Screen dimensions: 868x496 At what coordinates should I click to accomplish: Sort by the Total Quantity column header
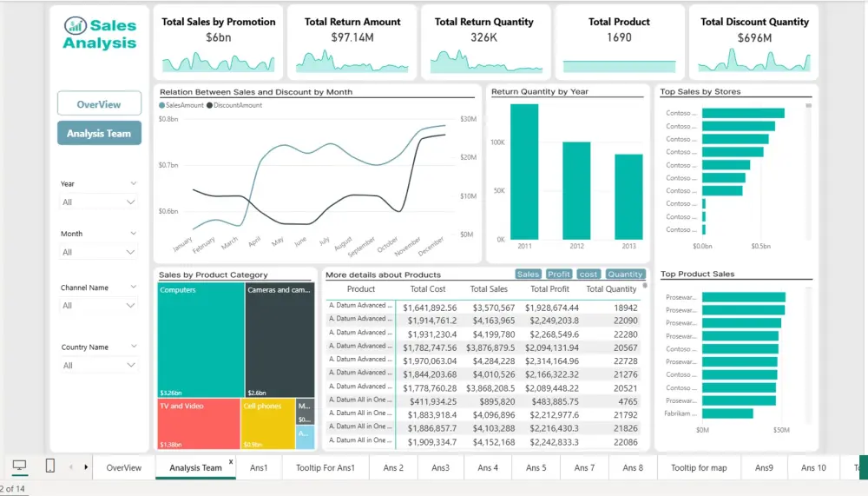(611, 289)
